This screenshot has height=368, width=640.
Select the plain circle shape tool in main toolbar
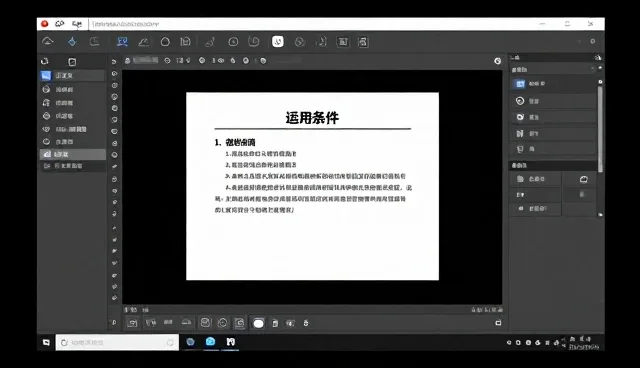pyautogui.click(x=165, y=42)
